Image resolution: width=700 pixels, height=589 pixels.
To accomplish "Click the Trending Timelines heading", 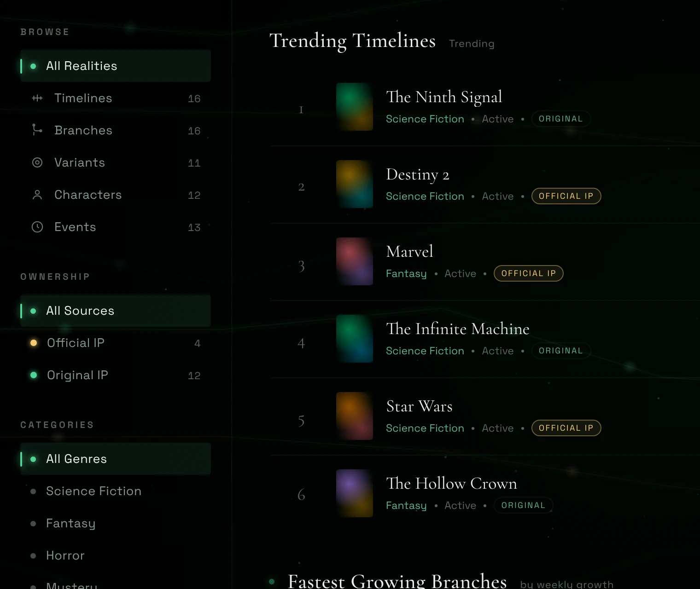I will click(352, 40).
